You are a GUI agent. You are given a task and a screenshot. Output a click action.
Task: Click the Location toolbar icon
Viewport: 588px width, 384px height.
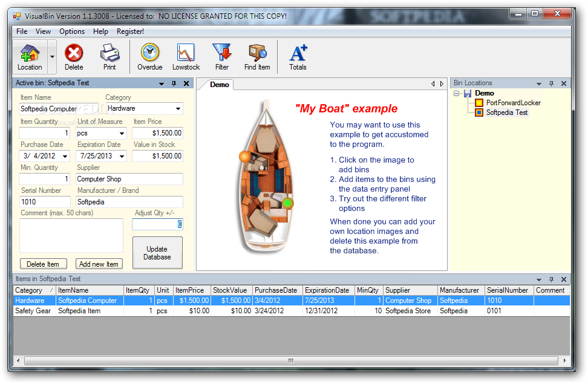(x=30, y=57)
